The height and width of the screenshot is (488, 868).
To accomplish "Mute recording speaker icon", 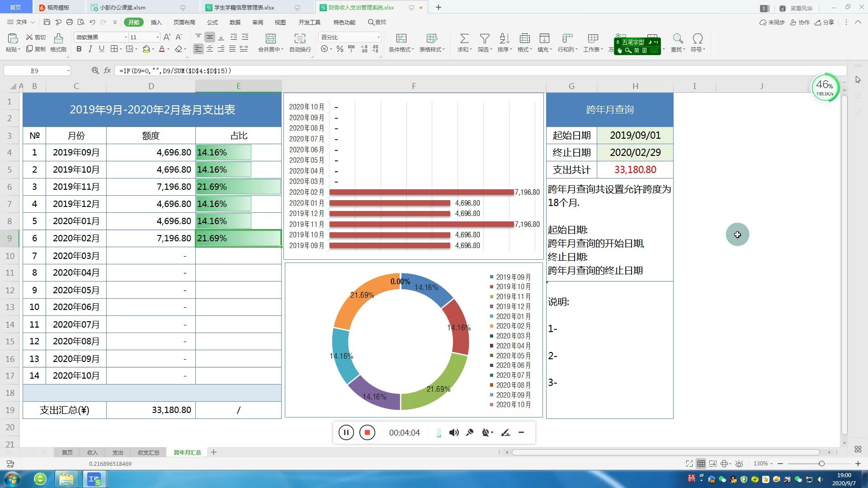I will (x=454, y=433).
